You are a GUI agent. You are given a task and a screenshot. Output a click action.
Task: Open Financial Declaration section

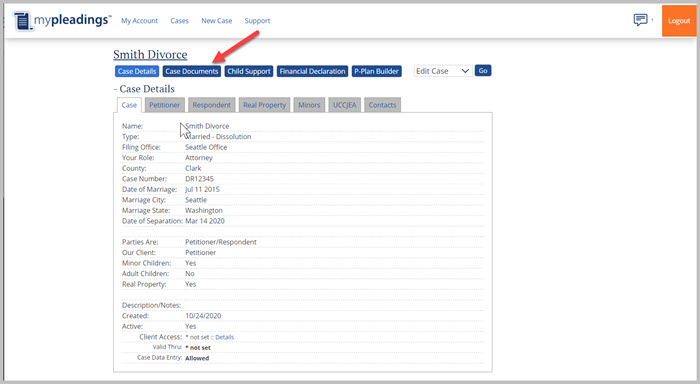312,71
